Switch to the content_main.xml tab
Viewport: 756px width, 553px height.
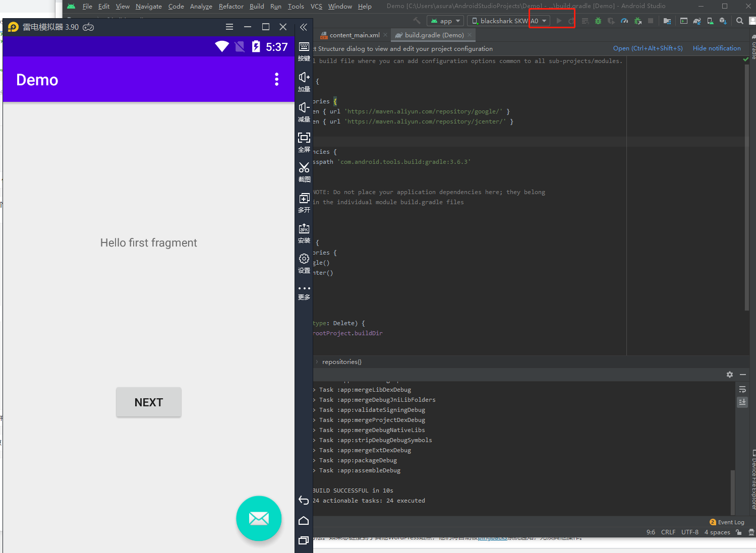[x=354, y=35]
